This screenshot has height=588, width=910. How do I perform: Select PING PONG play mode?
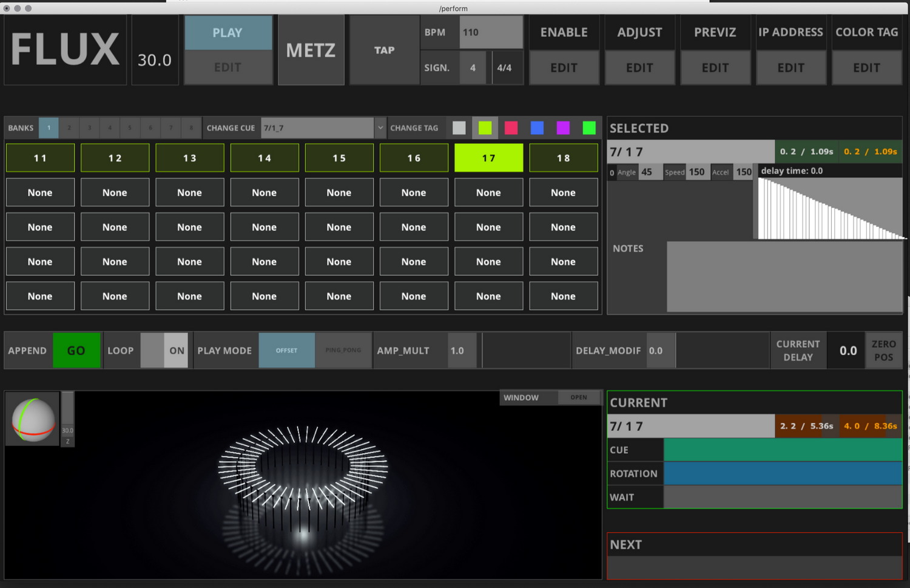coord(343,350)
